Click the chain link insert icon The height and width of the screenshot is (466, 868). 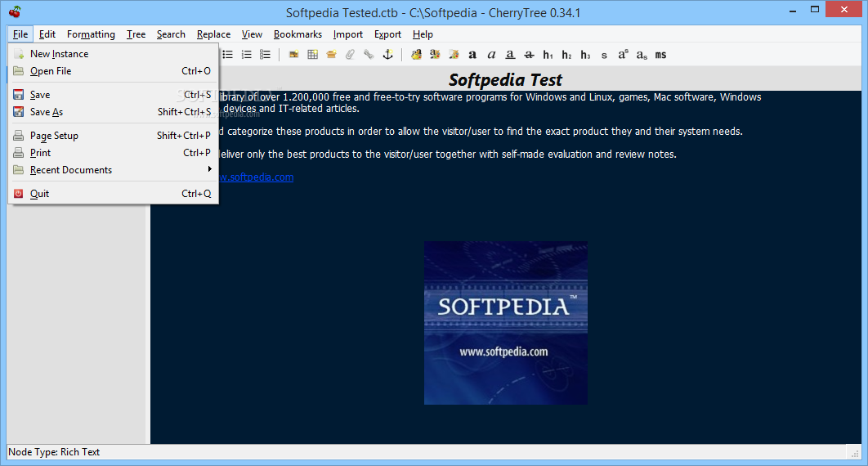(369, 54)
